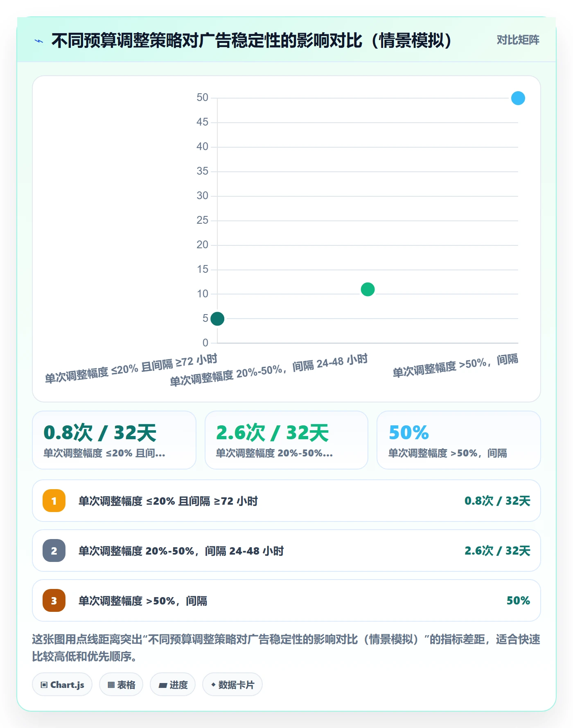
Task: Click the 0.8次 / 32天 value in row 1
Action: (x=497, y=501)
